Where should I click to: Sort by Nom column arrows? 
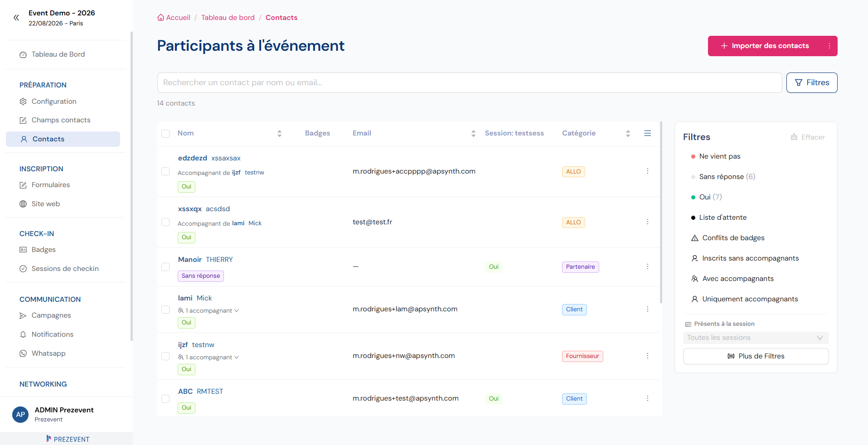click(279, 133)
